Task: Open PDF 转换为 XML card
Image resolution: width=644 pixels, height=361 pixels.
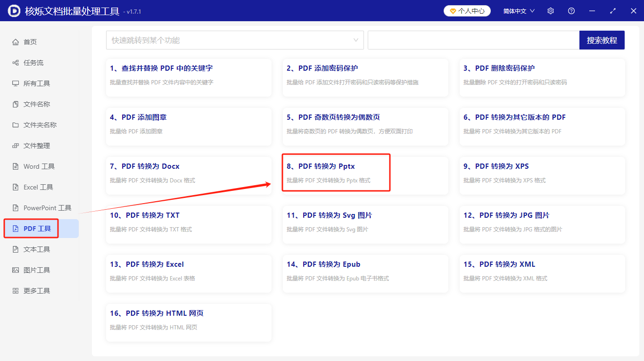Action: pyautogui.click(x=542, y=274)
